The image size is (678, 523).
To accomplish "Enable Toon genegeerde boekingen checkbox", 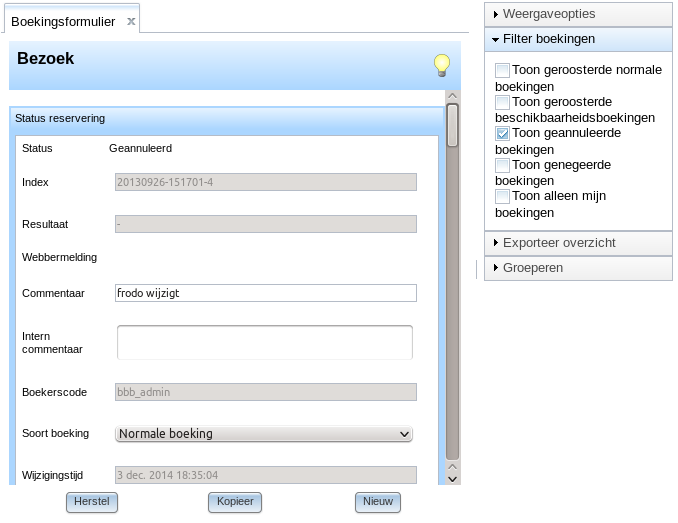I will [502, 165].
